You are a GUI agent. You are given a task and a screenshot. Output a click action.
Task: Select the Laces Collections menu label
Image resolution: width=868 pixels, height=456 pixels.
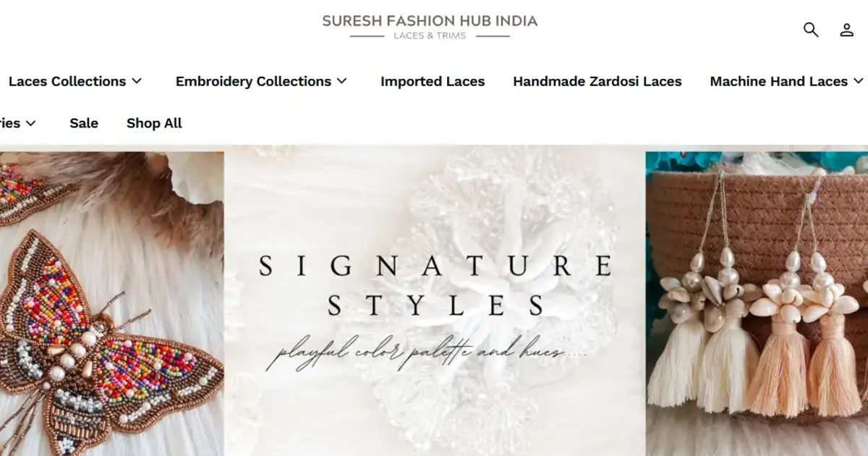(x=67, y=82)
